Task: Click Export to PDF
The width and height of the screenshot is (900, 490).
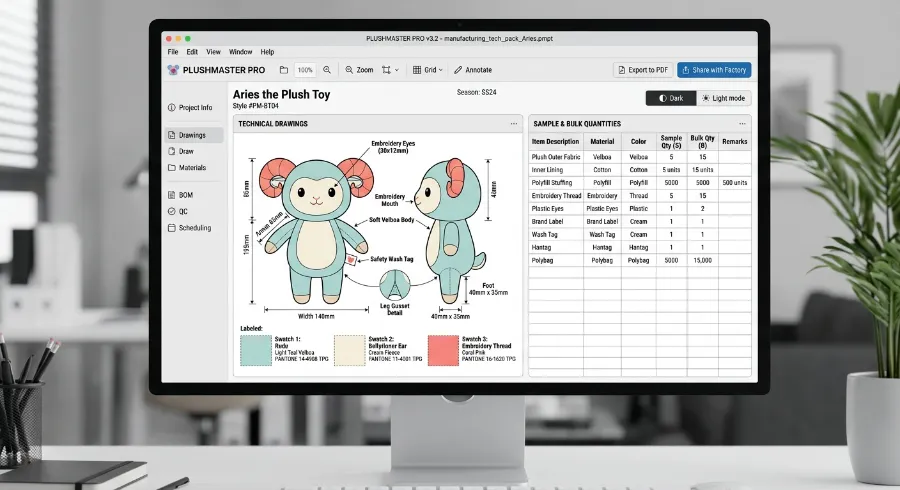Action: coord(643,70)
